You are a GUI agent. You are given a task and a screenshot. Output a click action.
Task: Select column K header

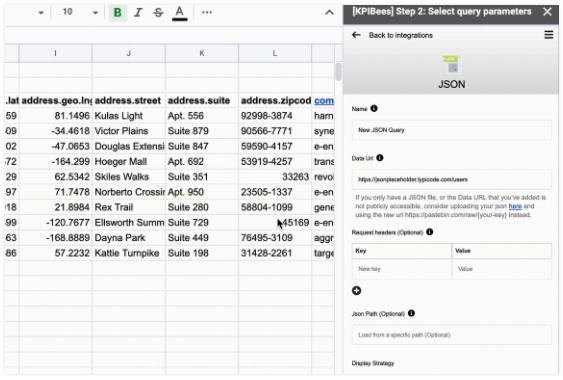202,53
